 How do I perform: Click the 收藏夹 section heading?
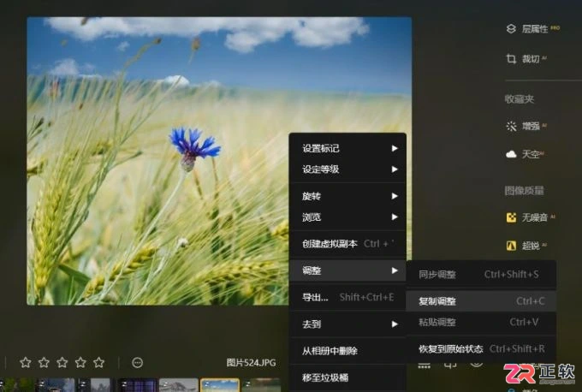520,99
